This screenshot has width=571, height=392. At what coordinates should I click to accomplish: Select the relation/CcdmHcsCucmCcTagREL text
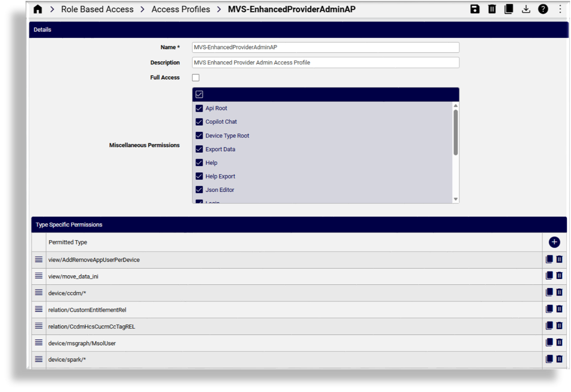(91, 327)
